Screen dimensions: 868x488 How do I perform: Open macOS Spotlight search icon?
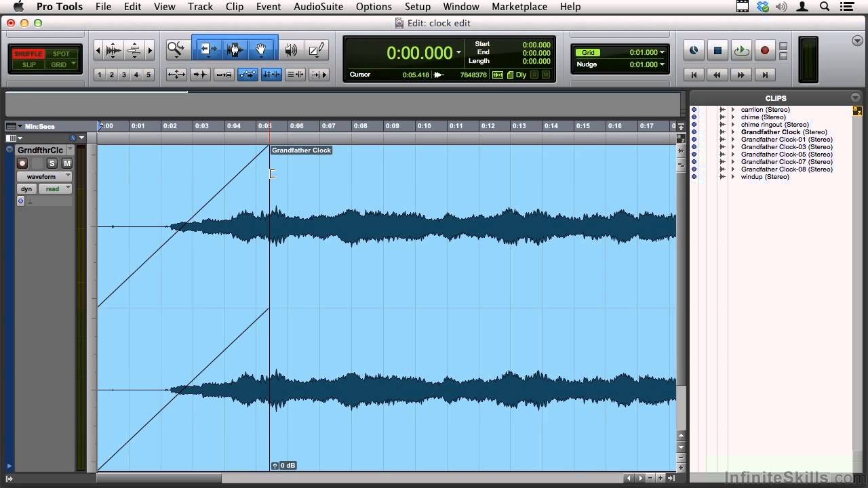tap(825, 7)
